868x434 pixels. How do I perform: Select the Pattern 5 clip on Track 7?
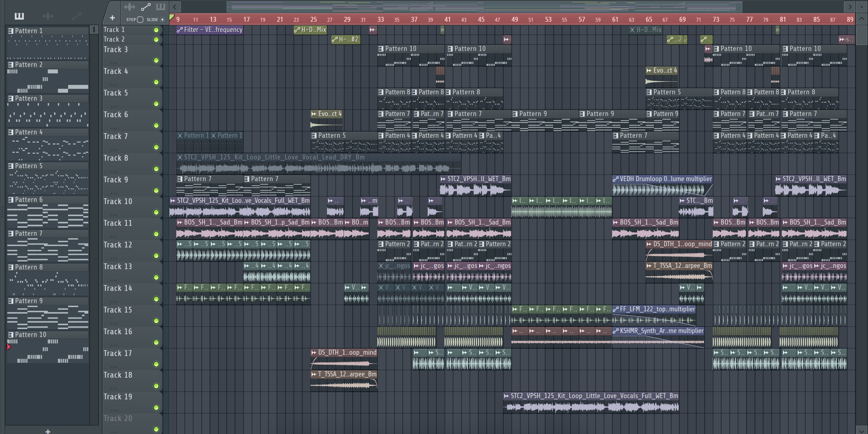tap(344, 142)
